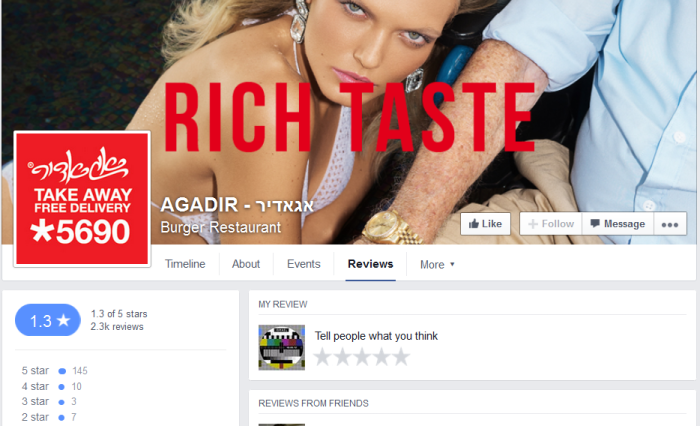Click the test-pattern user avatar
This screenshot has height=426, width=700.
282,347
